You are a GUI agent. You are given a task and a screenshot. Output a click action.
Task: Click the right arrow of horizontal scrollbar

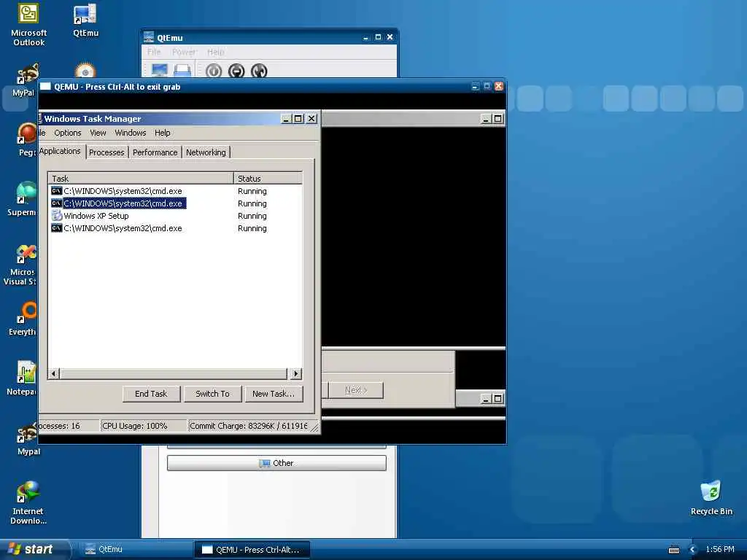pos(296,374)
